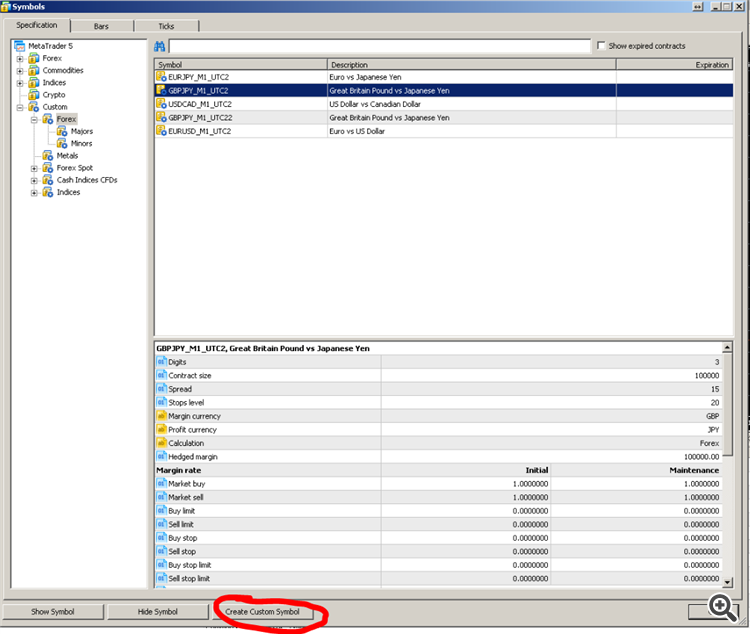
Task: Click the specification scrollbar down arrow
Action: click(727, 582)
